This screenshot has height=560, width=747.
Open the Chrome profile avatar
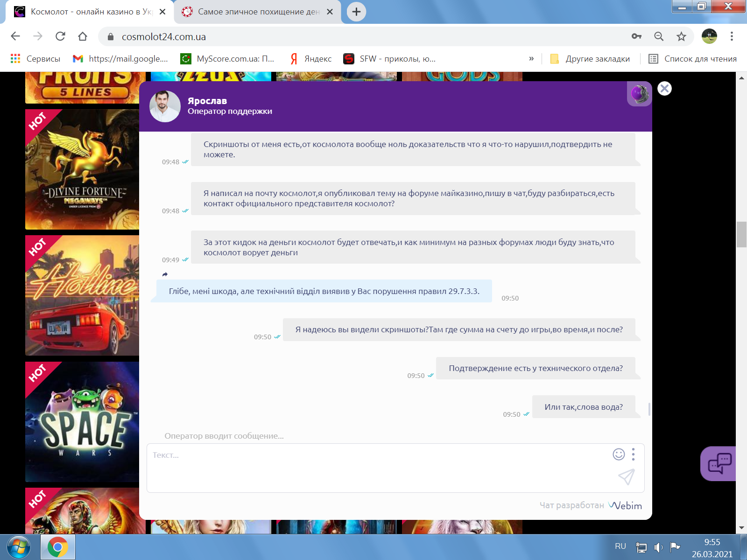point(709,36)
